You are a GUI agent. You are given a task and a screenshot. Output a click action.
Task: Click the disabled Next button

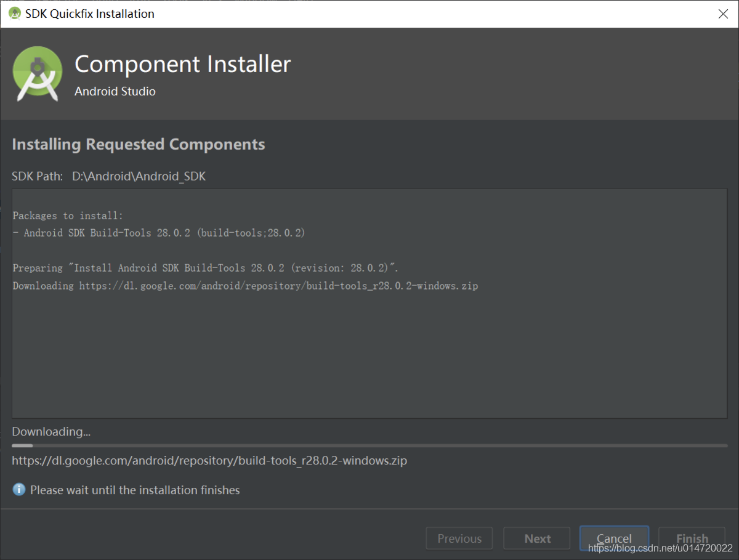(x=538, y=538)
